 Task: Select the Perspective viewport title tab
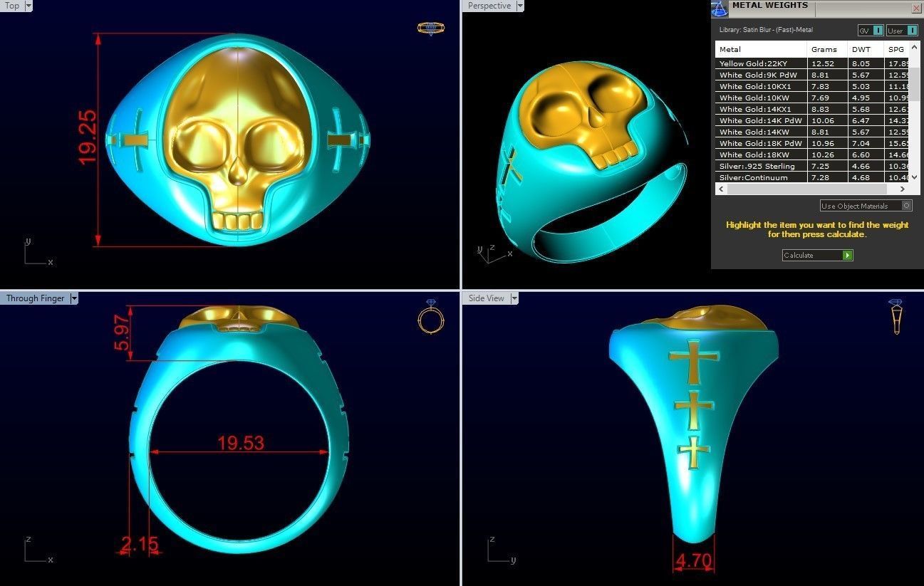pos(489,6)
